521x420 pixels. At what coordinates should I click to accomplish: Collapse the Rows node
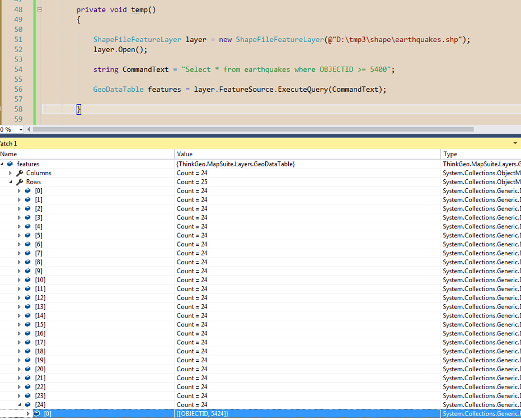[11, 182]
